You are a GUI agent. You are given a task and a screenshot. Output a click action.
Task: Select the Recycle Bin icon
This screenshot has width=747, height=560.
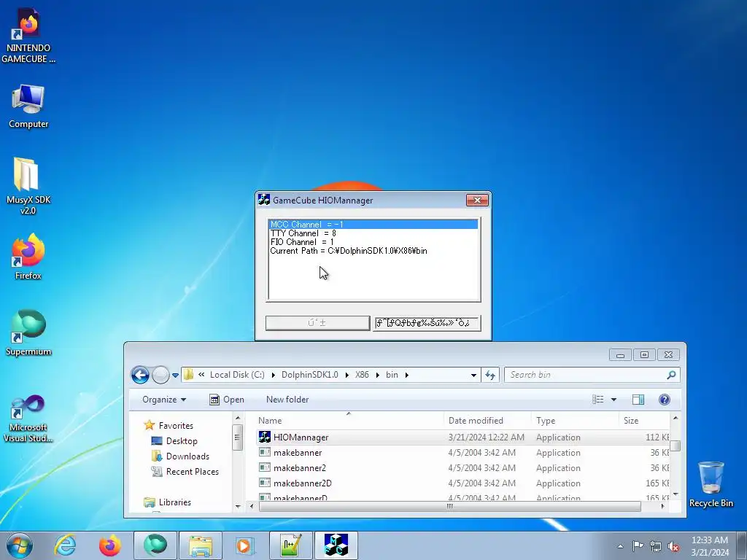coord(711,484)
